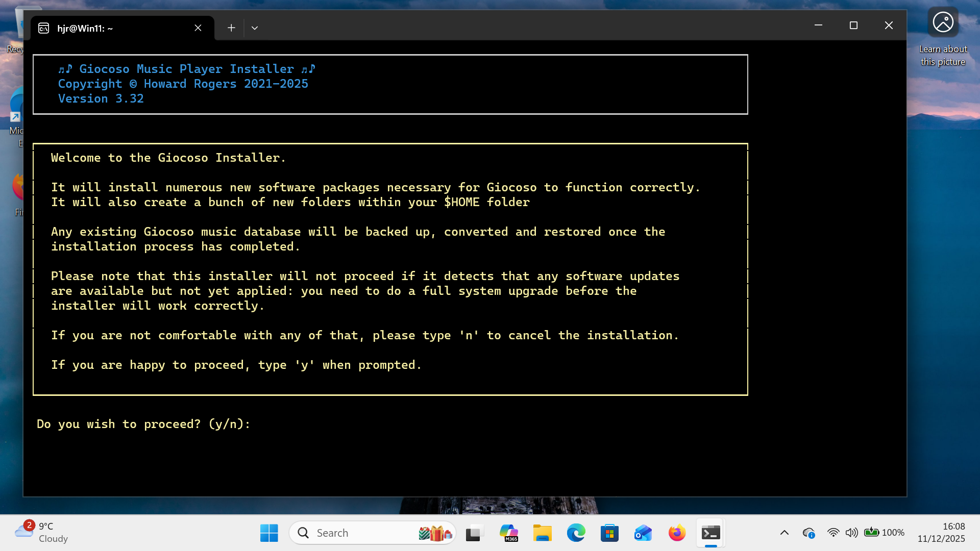
Task: Open Outlook from the taskbar
Action: [643, 533]
